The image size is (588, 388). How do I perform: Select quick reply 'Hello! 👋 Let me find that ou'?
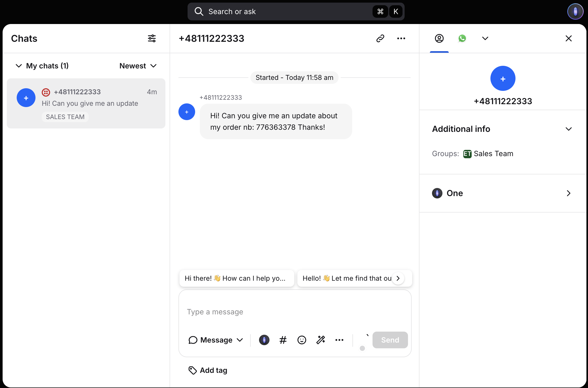coord(347,278)
